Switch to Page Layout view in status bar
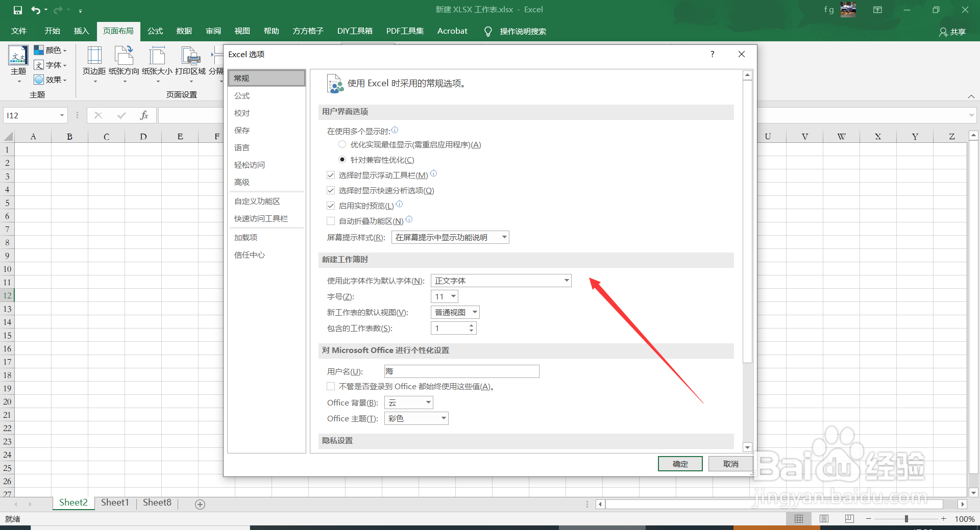Screen dimensions: 980x530 (x=824, y=519)
